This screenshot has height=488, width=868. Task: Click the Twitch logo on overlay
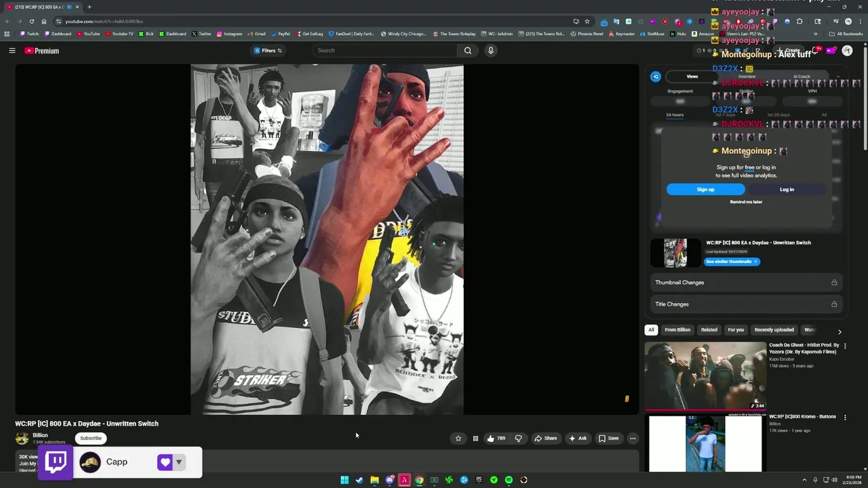56,462
